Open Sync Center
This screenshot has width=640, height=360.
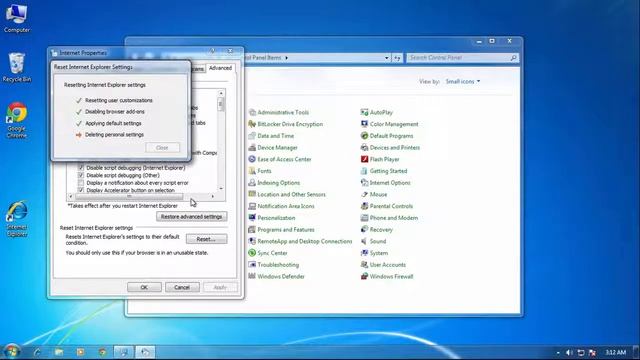268,253
